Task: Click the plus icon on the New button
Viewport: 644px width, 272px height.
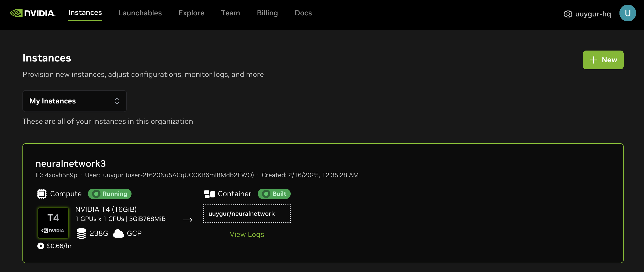Action: click(593, 60)
